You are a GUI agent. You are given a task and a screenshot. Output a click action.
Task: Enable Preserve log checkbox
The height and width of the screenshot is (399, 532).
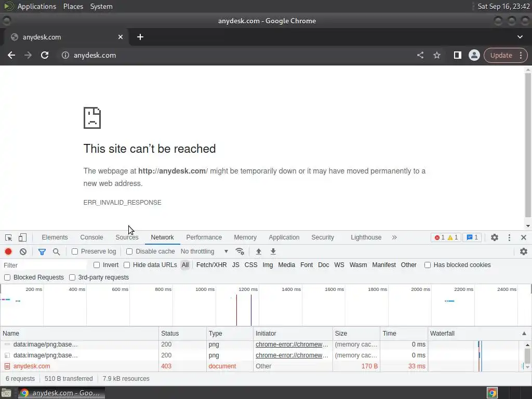click(75, 251)
